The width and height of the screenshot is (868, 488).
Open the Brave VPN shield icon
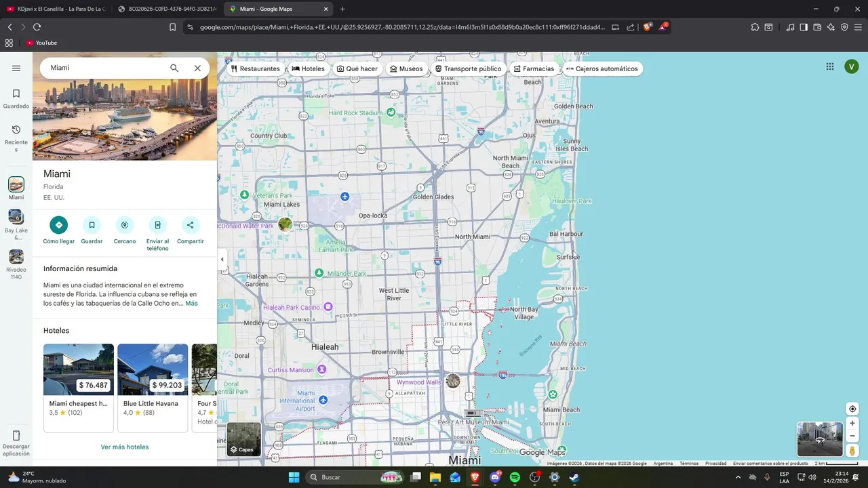(x=844, y=27)
